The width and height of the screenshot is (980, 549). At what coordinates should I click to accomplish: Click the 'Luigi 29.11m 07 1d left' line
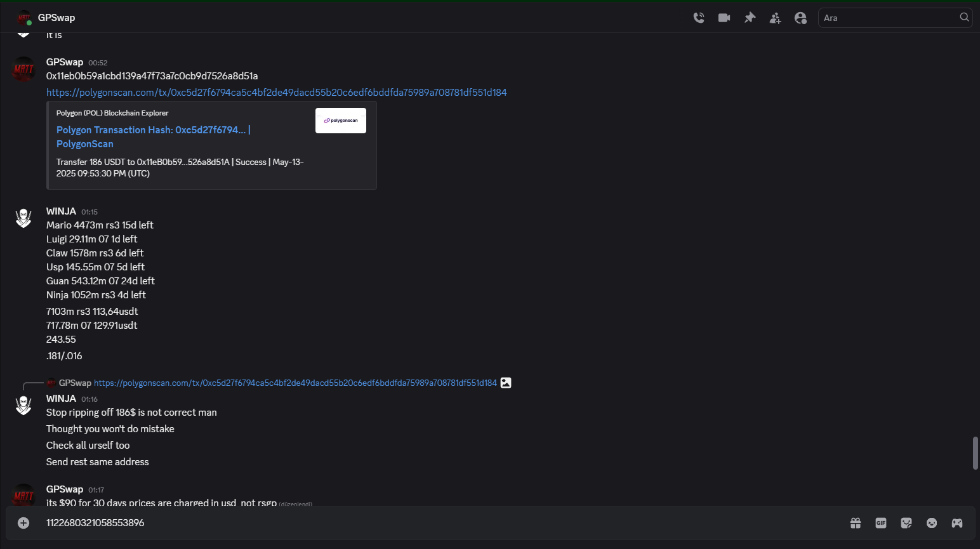(x=92, y=239)
